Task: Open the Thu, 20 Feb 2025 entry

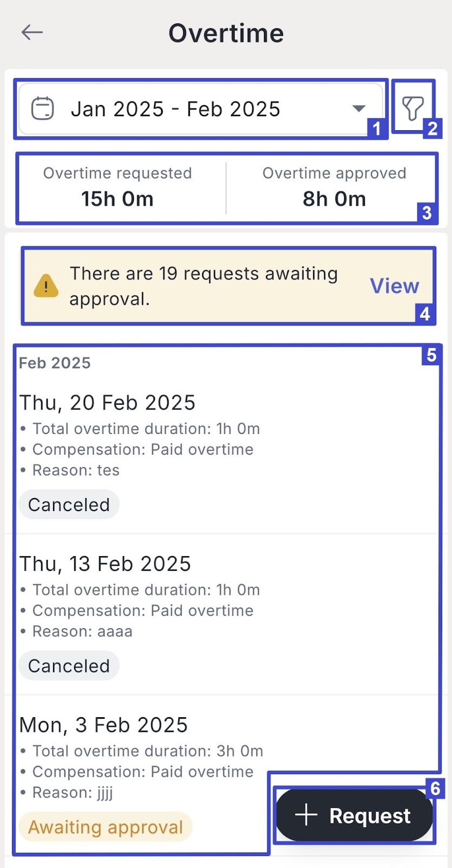Action: [107, 403]
